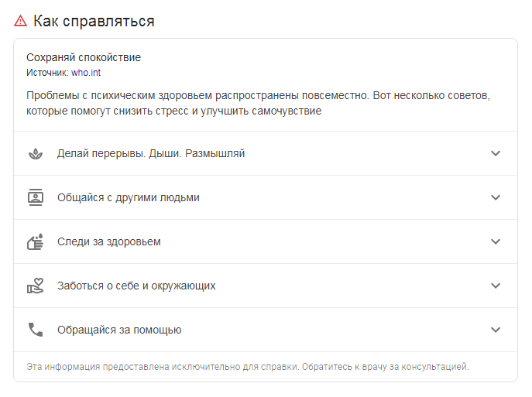
Task: Select the Следи за здоровьем label
Action: pyautogui.click(x=109, y=241)
